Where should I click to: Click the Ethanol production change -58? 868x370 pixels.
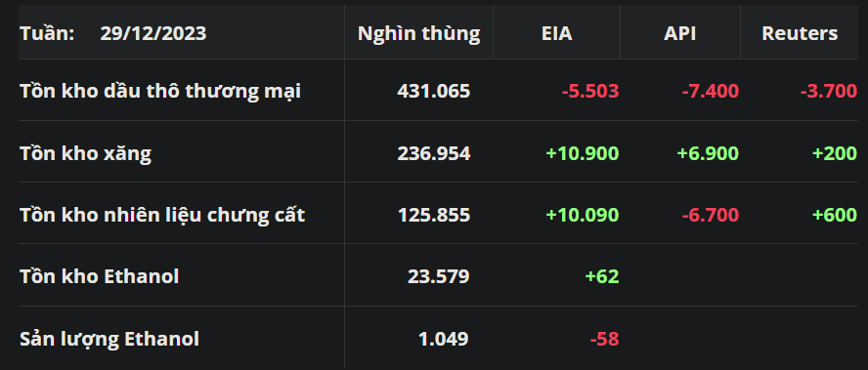pyautogui.click(x=604, y=339)
